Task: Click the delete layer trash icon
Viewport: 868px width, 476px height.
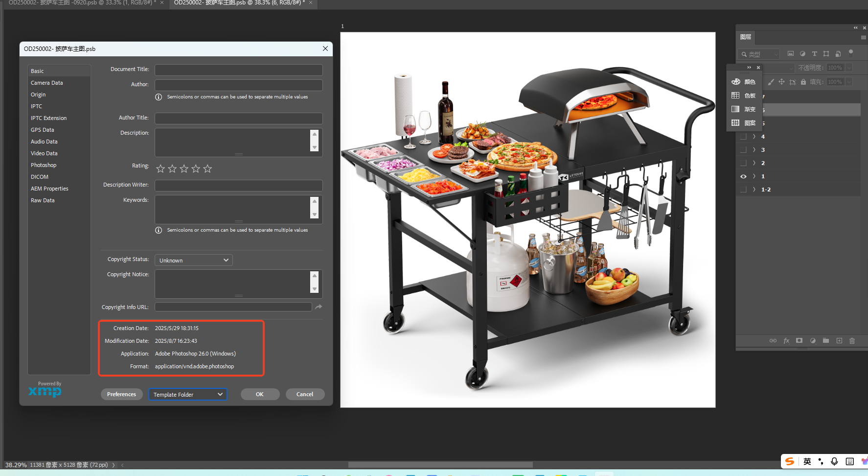Action: click(x=852, y=341)
